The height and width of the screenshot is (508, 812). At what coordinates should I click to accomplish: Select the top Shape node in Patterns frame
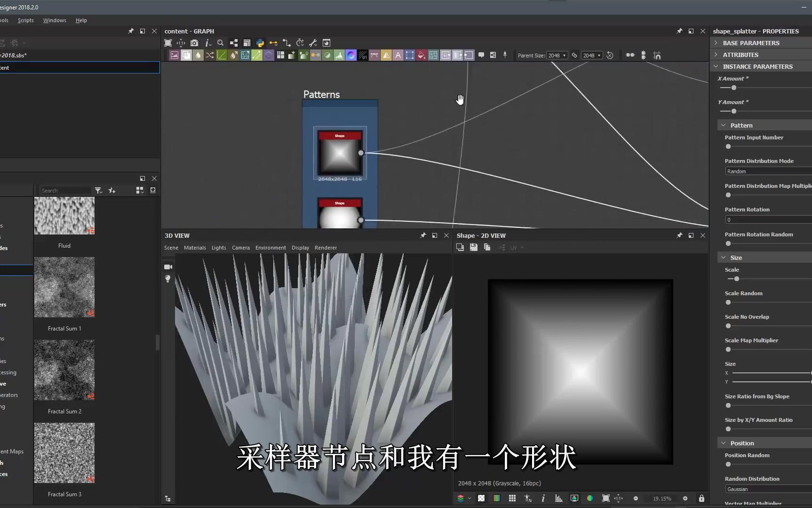pos(340,153)
